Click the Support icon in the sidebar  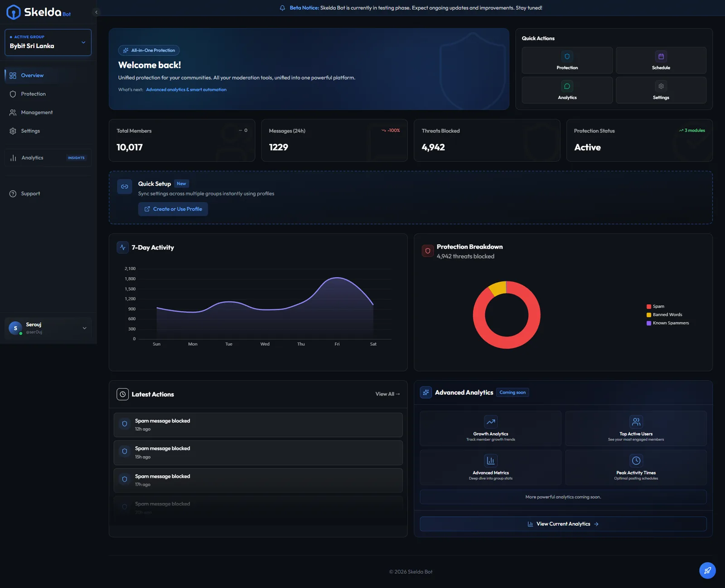[x=13, y=193]
